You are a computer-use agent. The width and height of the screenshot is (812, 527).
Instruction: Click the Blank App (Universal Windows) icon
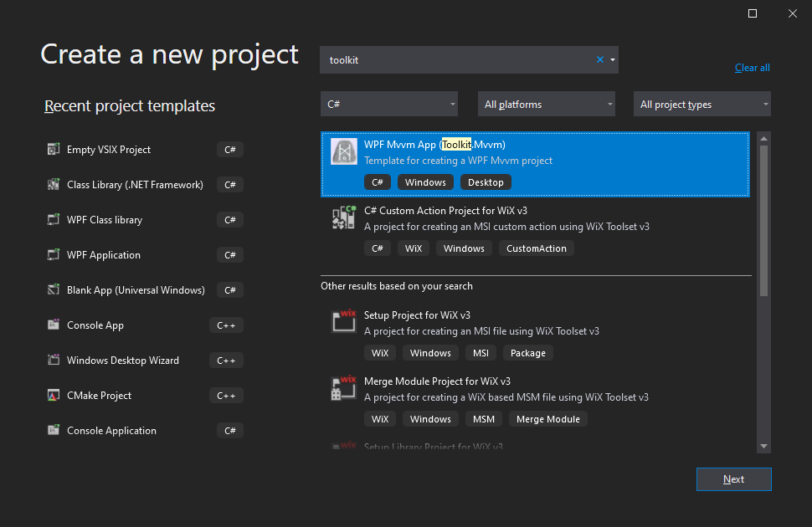(54, 290)
